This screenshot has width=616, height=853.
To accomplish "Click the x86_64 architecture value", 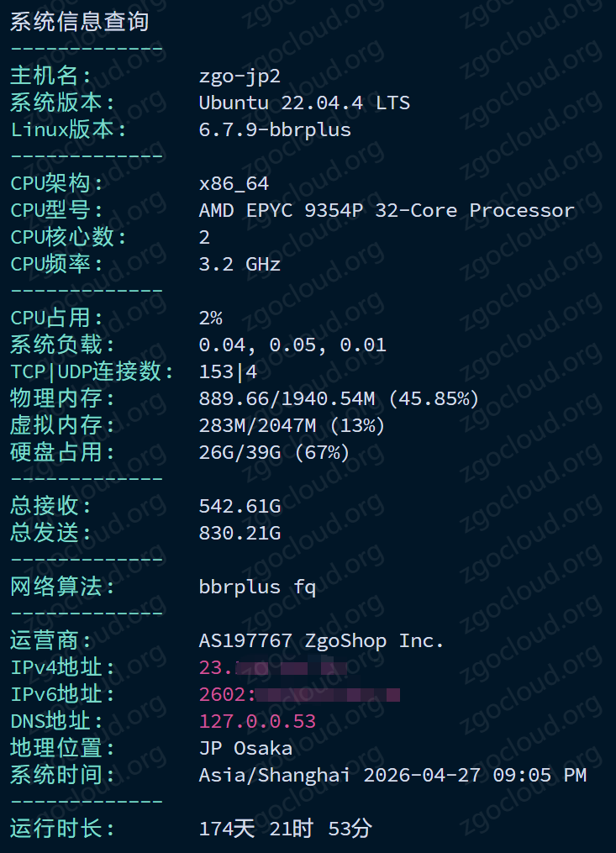I will point(234,184).
